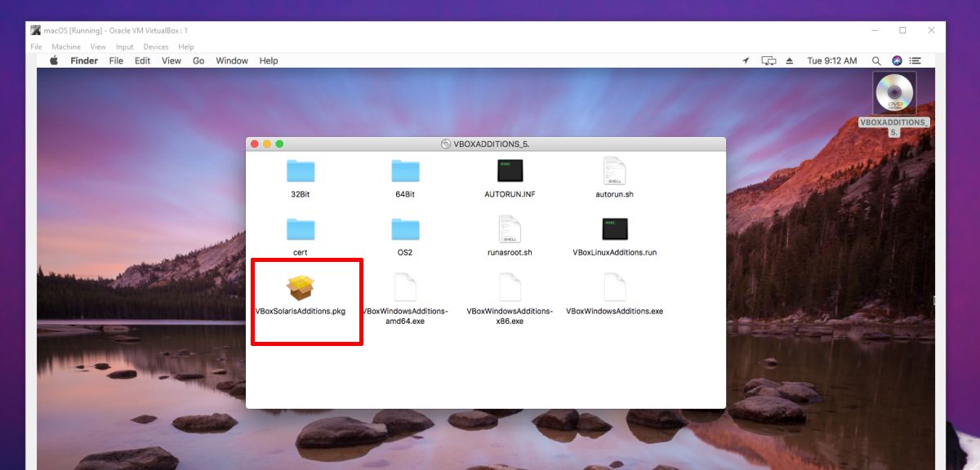Select the 64Bit folder icon
The height and width of the screenshot is (470, 980).
405,171
